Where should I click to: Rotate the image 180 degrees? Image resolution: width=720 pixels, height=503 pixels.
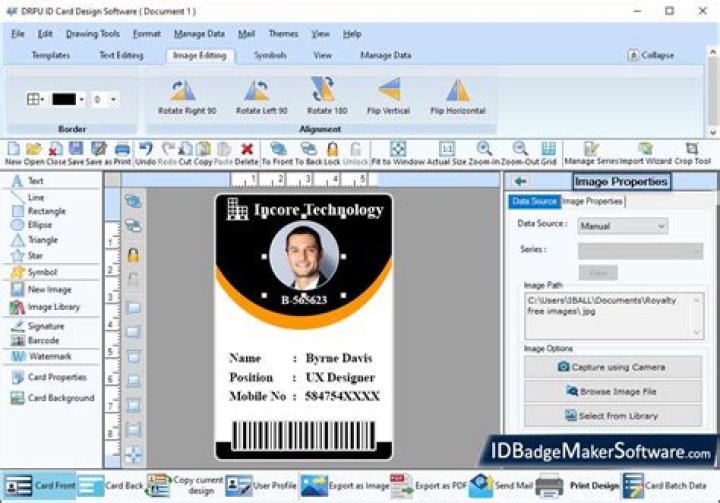tap(323, 89)
